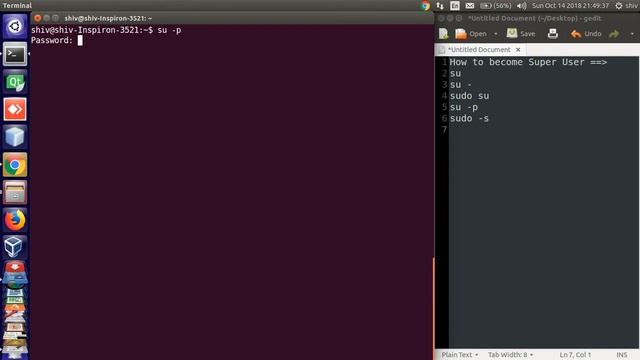This screenshot has width=640, height=360.
Task: Open the Files drawer icon in dock
Action: (15, 192)
